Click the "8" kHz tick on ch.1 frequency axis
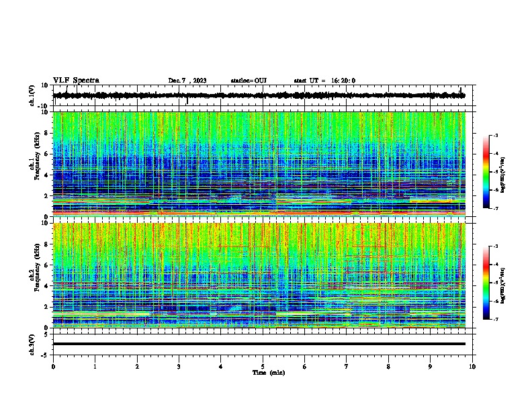 tap(46, 133)
